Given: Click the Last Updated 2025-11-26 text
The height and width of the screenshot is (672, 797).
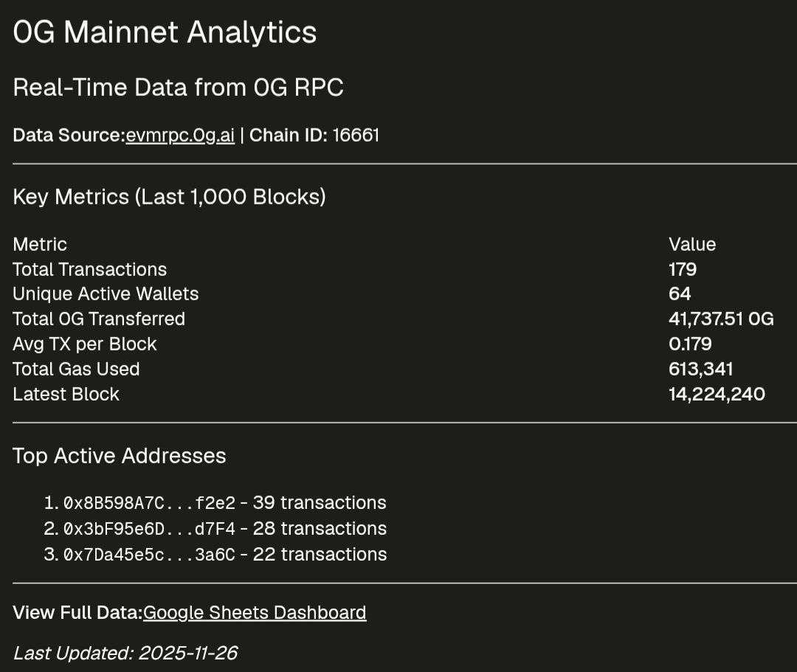Looking at the screenshot, I should pos(125,654).
